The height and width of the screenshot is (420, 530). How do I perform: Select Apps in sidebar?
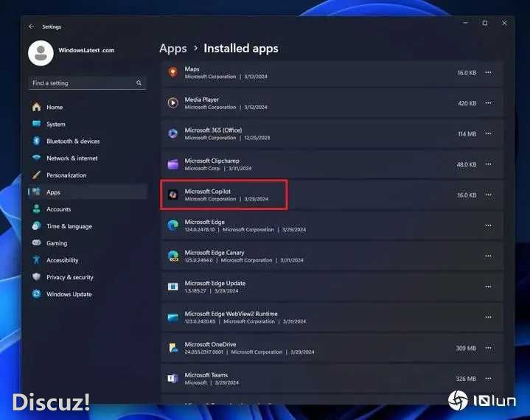point(88,192)
